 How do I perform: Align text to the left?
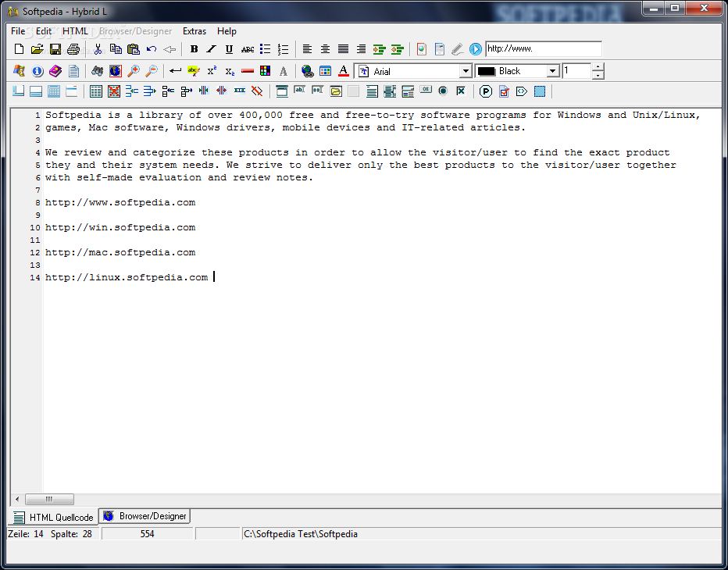pyautogui.click(x=307, y=48)
